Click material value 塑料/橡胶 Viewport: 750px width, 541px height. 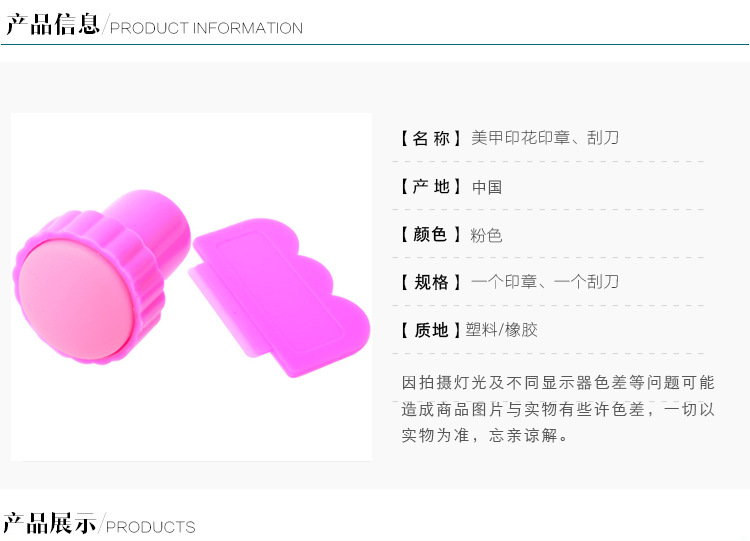[x=502, y=330]
